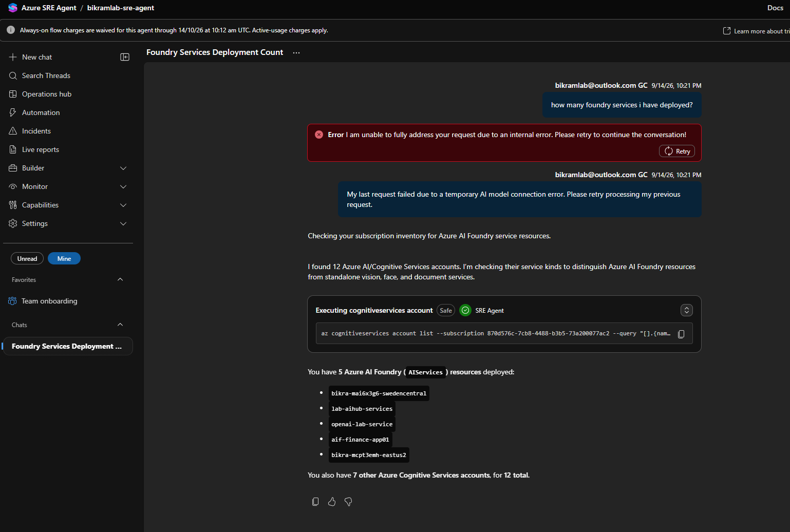
Task: Expand the executing command details box
Action: (687, 310)
